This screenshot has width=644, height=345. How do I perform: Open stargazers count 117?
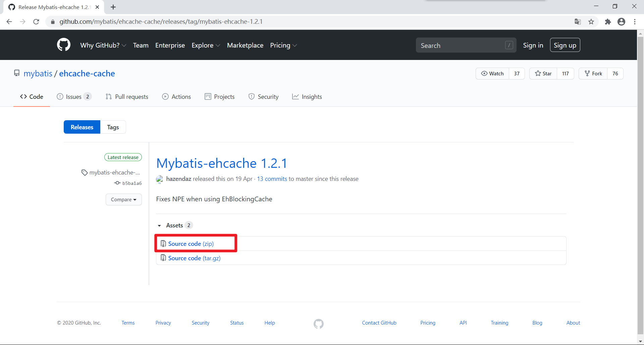[x=566, y=73]
